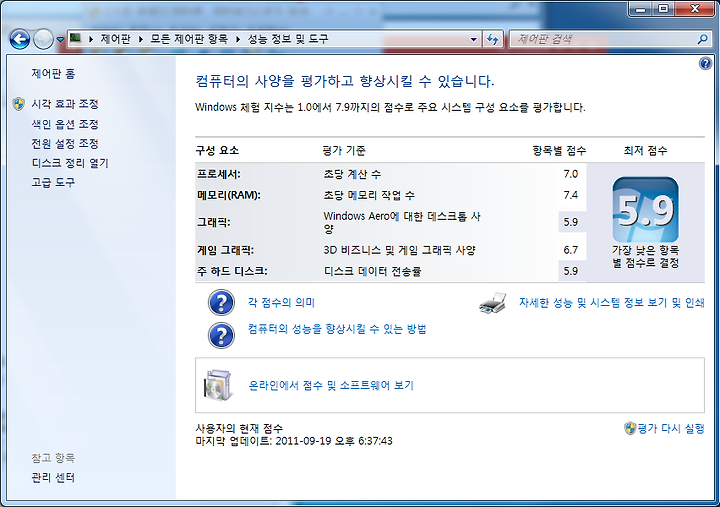The image size is (720, 507).
Task: Select 모든 제어판 항목 breadcrumb
Action: point(189,39)
